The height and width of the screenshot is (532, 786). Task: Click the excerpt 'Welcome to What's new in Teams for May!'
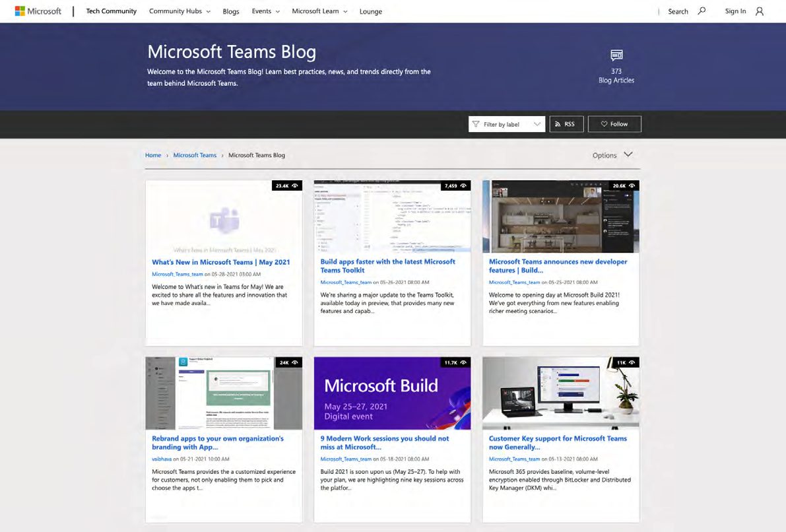220,295
